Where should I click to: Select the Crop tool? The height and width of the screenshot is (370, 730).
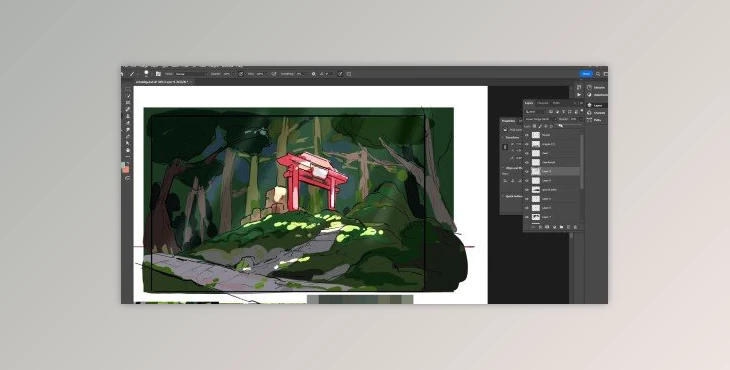[128, 102]
